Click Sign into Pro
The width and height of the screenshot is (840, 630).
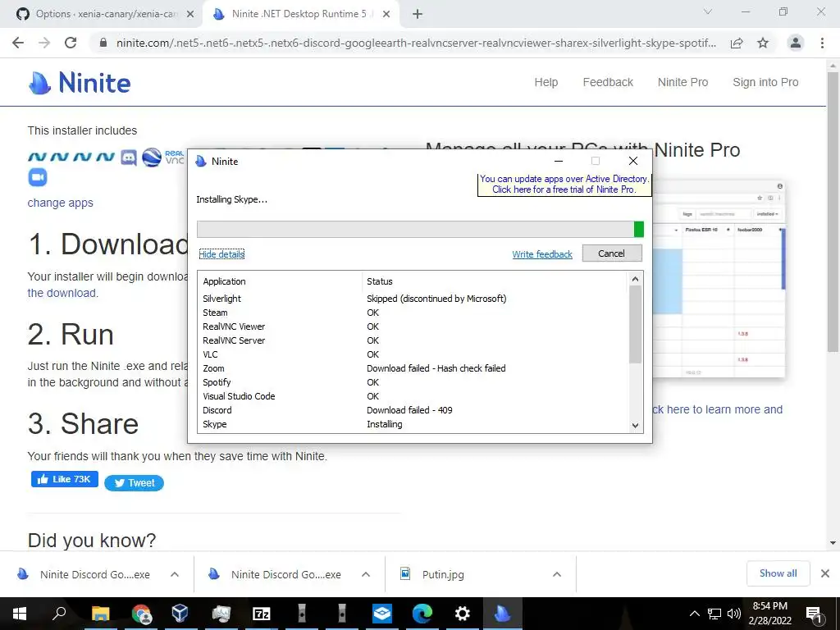pyautogui.click(x=765, y=82)
